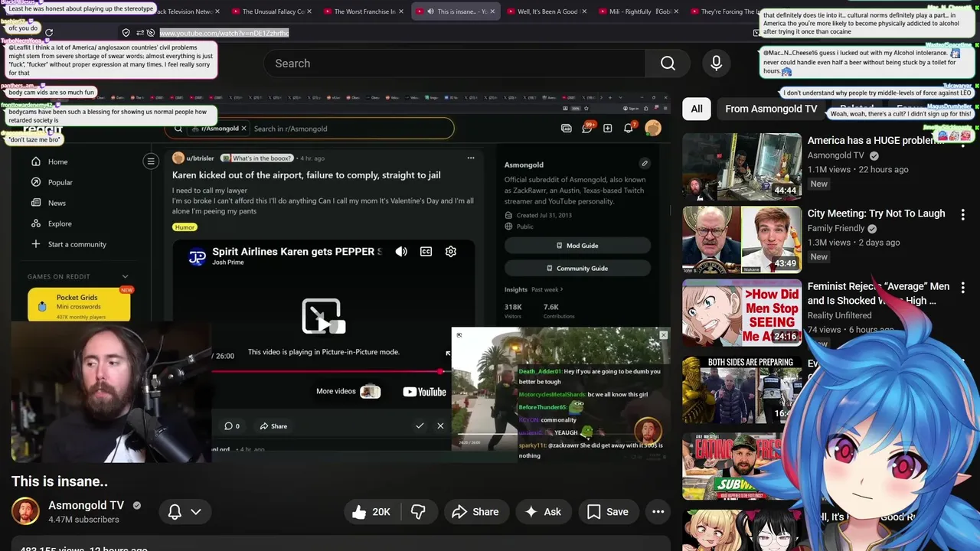Click Reddit advertise icon in header
Image resolution: width=980 pixels, height=551 pixels.
tap(566, 128)
